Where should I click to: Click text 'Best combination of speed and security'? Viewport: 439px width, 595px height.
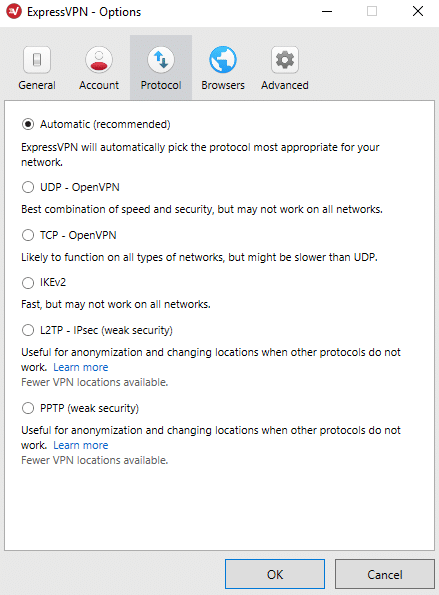coord(117,209)
